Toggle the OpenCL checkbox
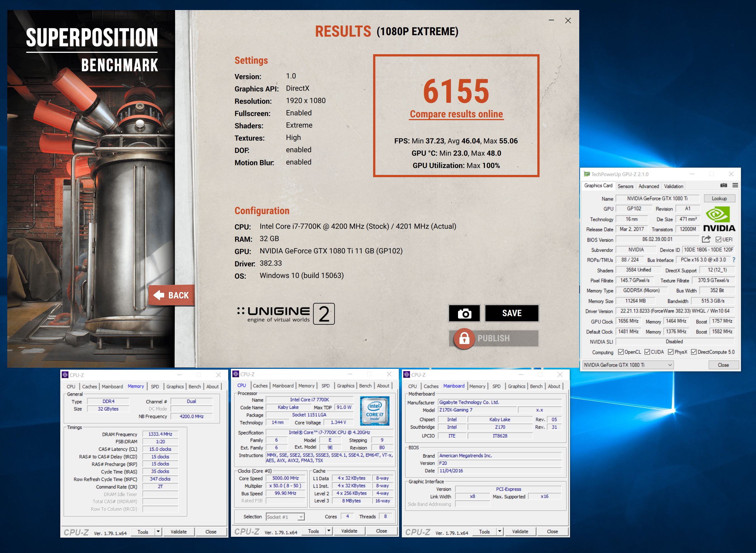 click(621, 352)
